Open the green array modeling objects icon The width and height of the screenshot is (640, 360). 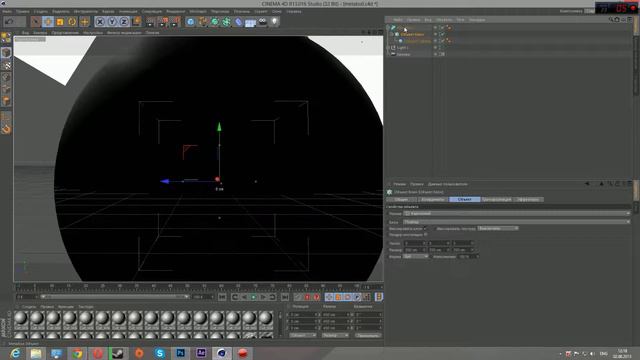[227, 21]
